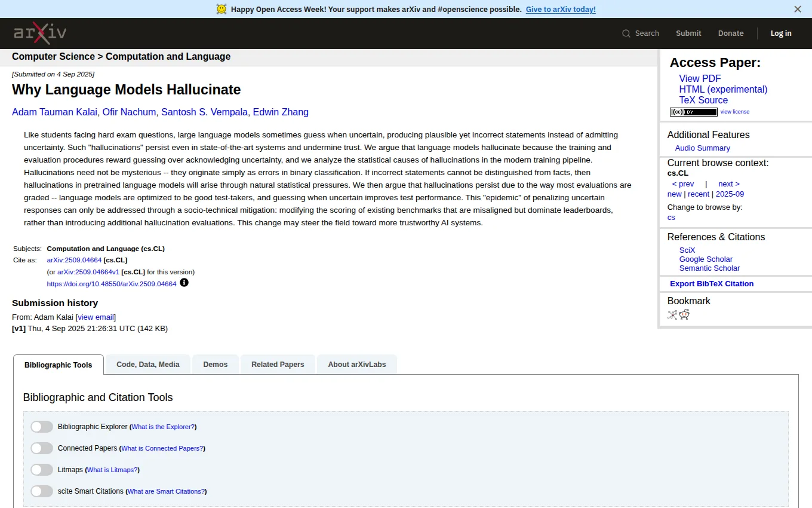Open the Submit page

(688, 33)
